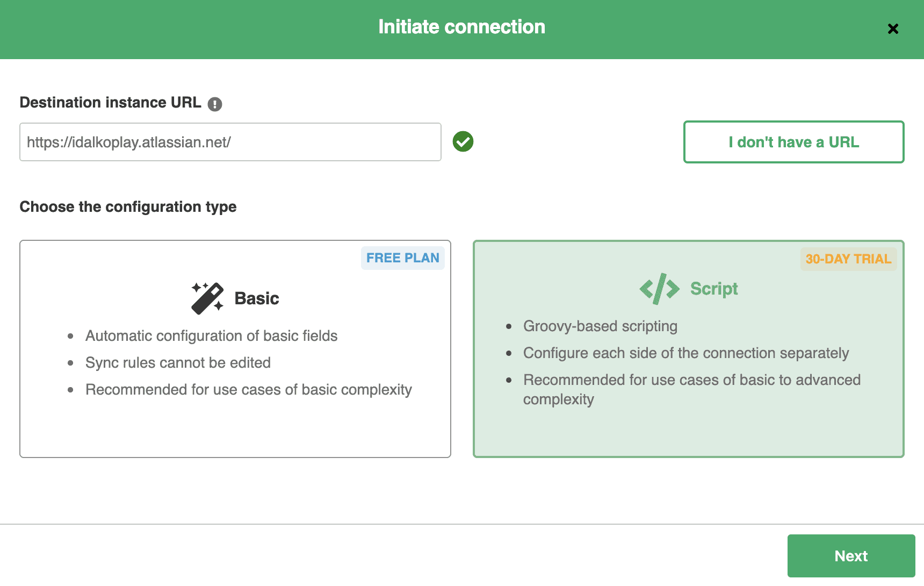Select the Basic configuration type card

point(235,349)
